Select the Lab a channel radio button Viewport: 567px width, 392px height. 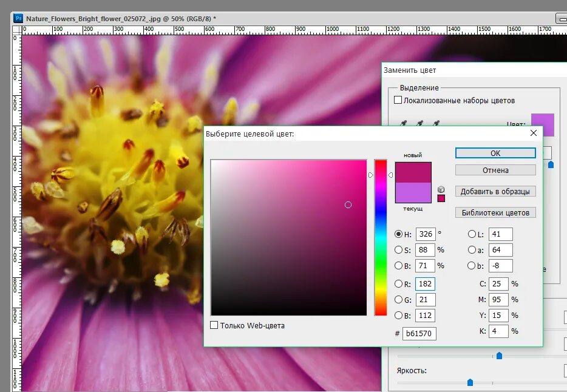click(x=472, y=249)
